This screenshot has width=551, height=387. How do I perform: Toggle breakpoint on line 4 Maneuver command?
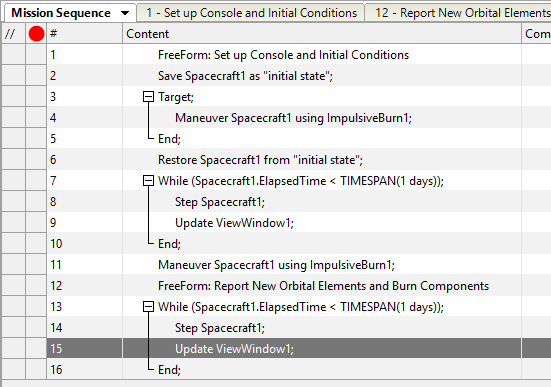pos(36,118)
